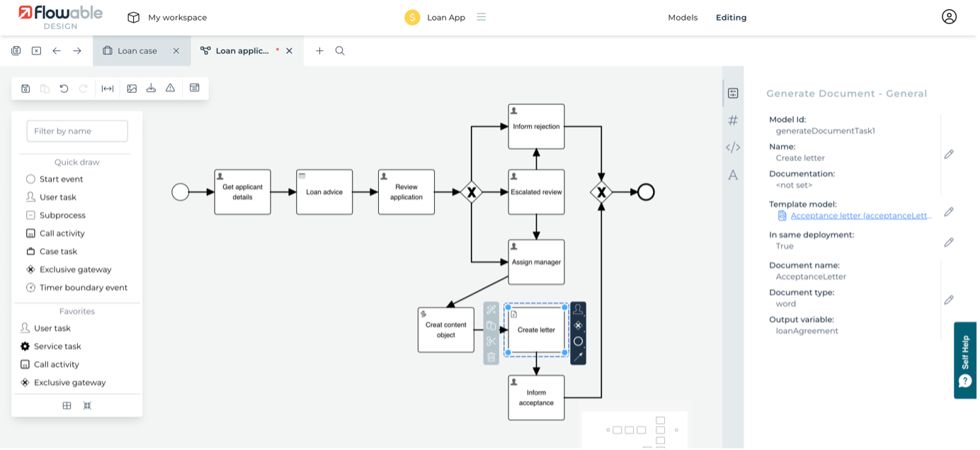Delete the Create letter task via trash icon
Screen dimensions: 980x450
[491, 357]
